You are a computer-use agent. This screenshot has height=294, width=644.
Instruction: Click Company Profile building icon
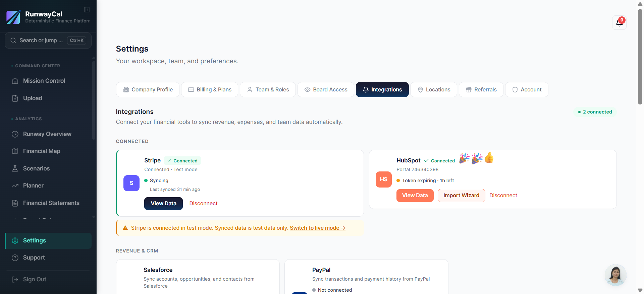pos(126,90)
